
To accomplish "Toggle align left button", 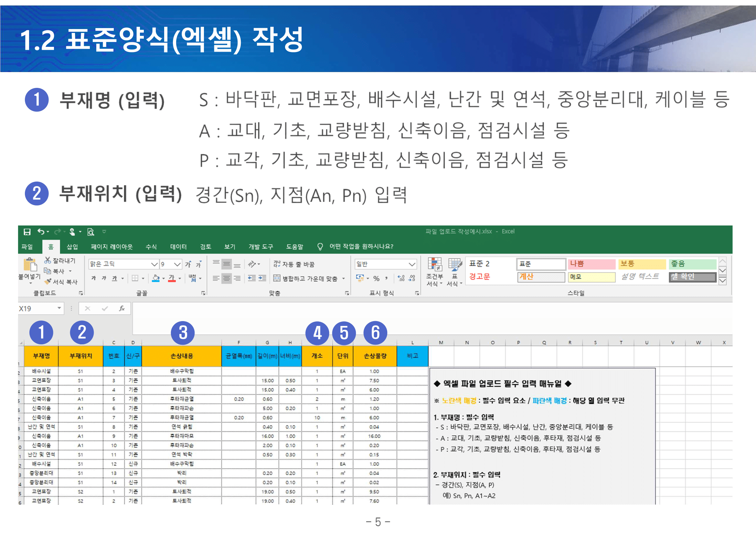I will tap(216, 278).
